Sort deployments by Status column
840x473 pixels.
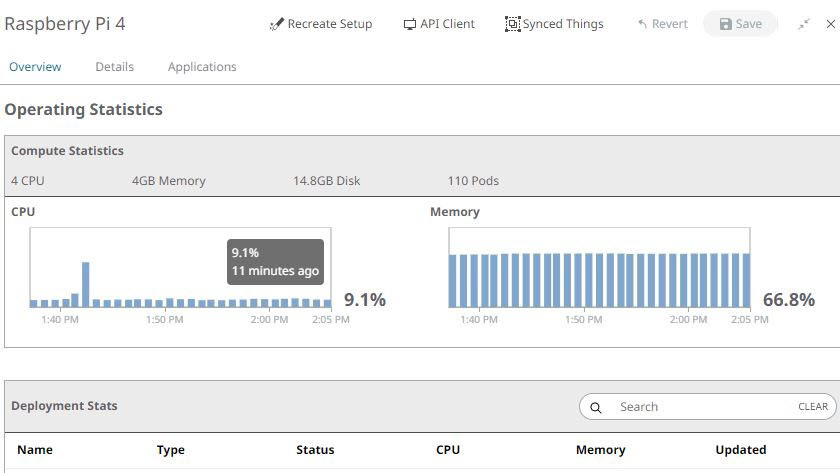coord(315,450)
